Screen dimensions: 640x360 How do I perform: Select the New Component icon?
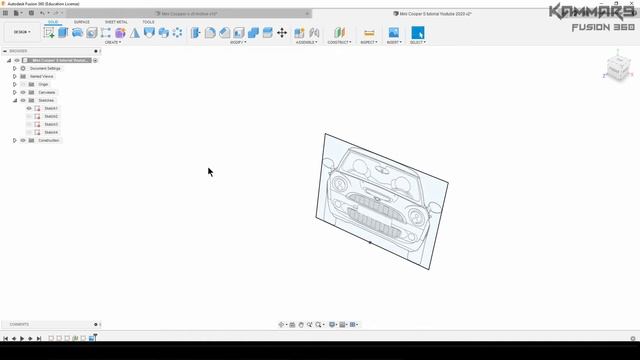tap(299, 33)
